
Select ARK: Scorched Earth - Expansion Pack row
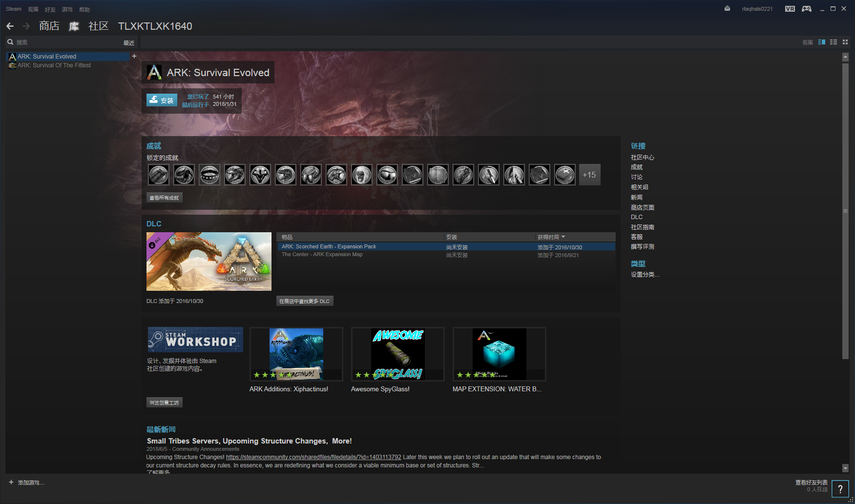pos(446,247)
